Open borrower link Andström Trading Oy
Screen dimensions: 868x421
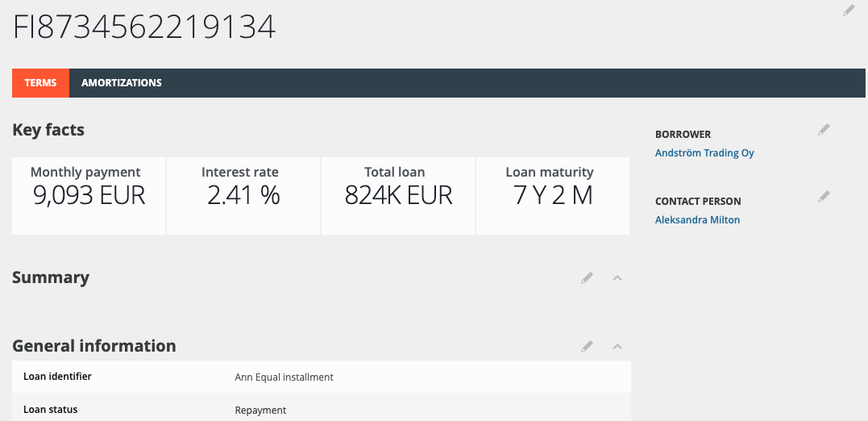click(704, 153)
